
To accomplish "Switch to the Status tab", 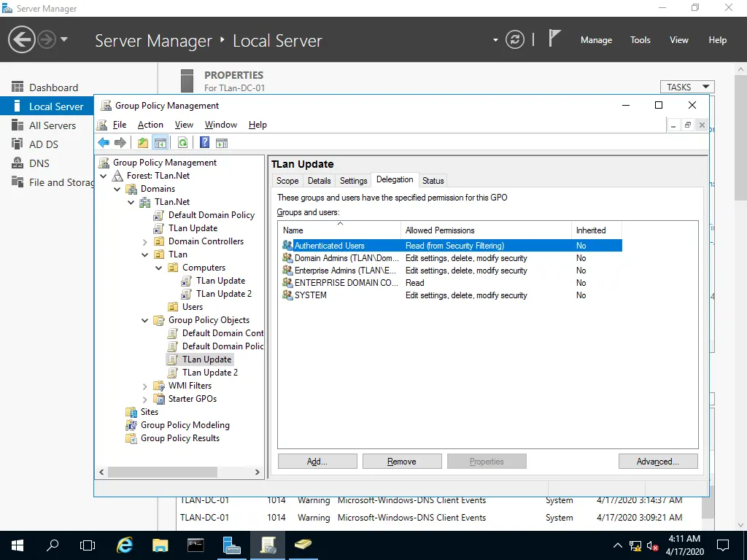I will coord(433,181).
